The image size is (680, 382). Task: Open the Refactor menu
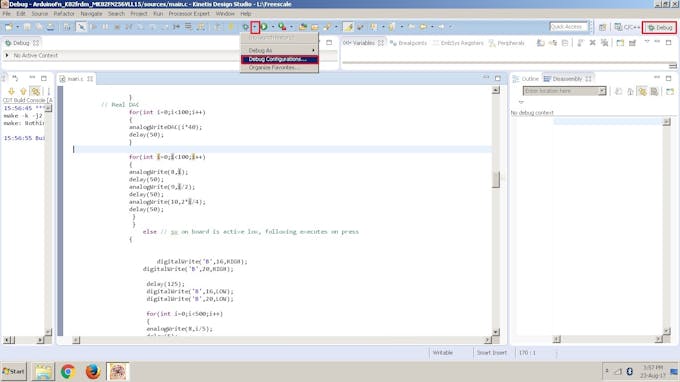tap(64, 14)
